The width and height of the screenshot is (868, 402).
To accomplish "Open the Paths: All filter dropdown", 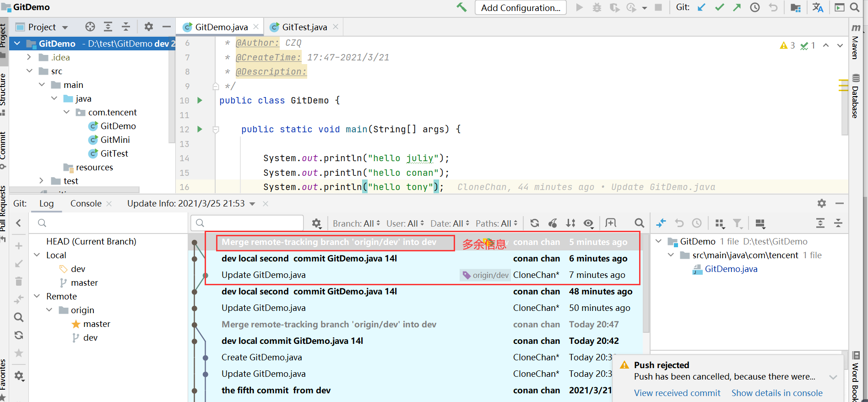I will 496,223.
